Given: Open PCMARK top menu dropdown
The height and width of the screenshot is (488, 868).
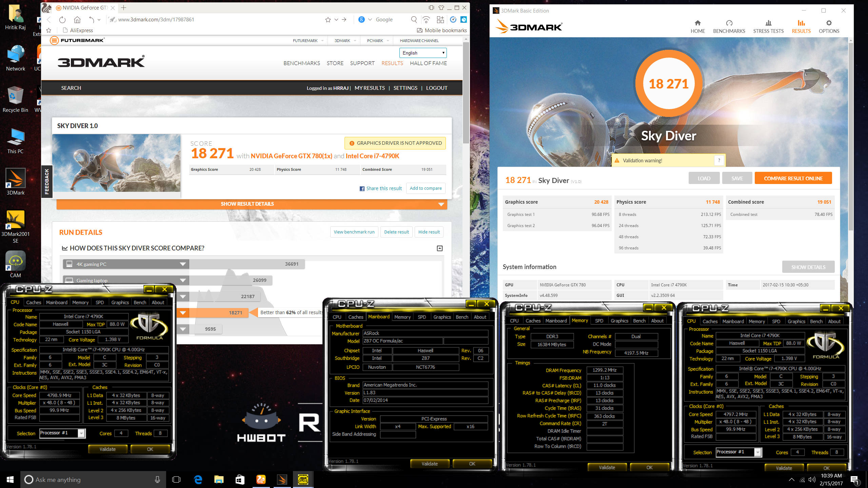Looking at the screenshot, I should point(378,41).
